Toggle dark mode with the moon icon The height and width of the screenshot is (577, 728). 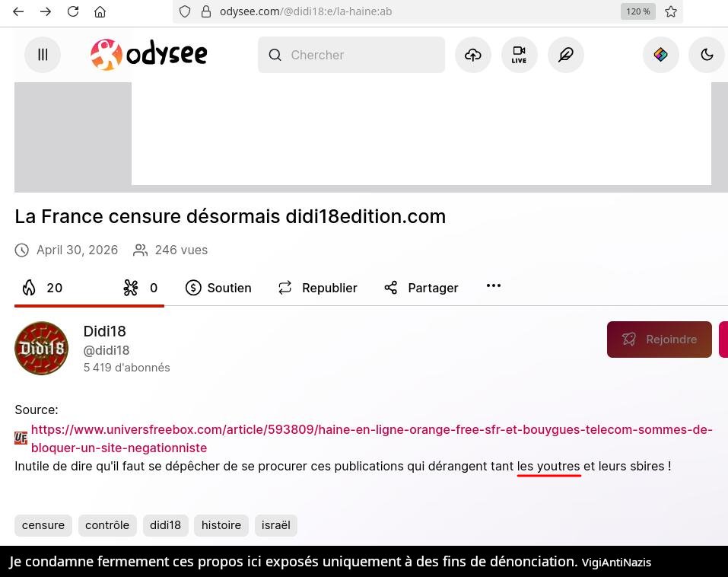point(707,55)
